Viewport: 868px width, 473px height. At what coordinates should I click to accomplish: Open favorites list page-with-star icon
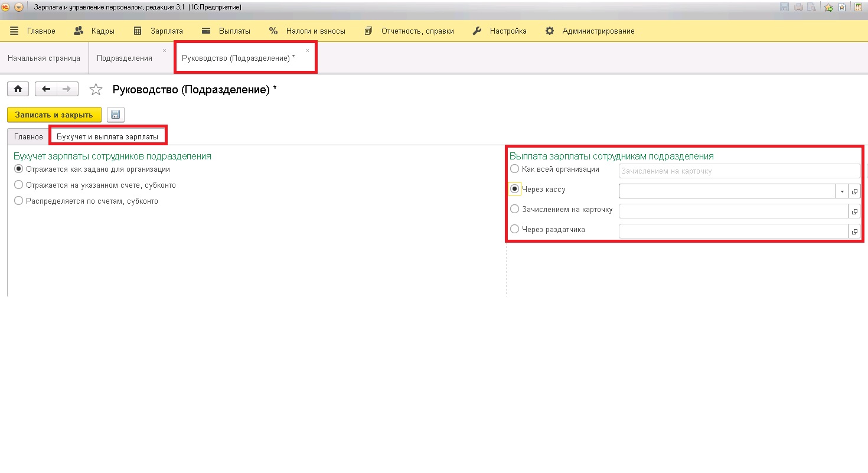842,7
